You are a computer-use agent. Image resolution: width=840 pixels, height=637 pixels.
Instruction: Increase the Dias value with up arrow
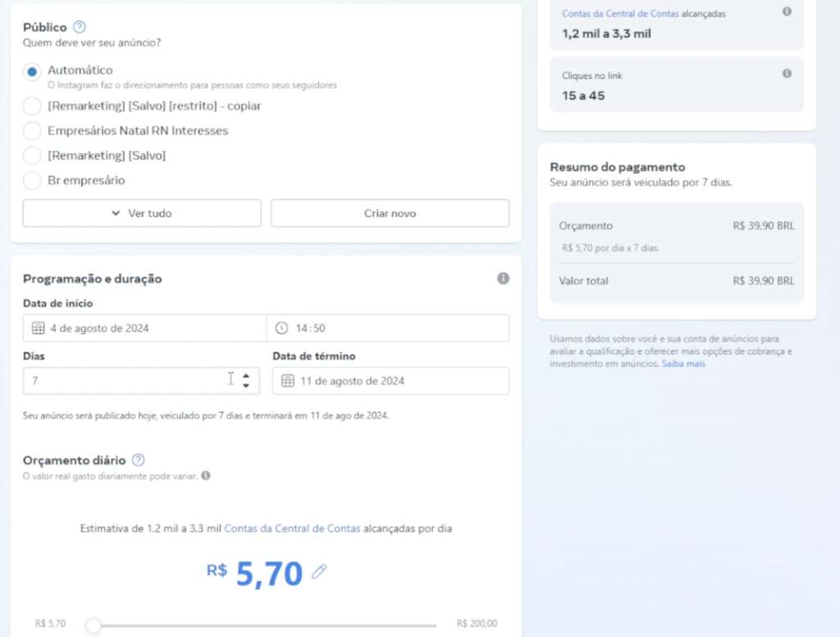point(245,376)
